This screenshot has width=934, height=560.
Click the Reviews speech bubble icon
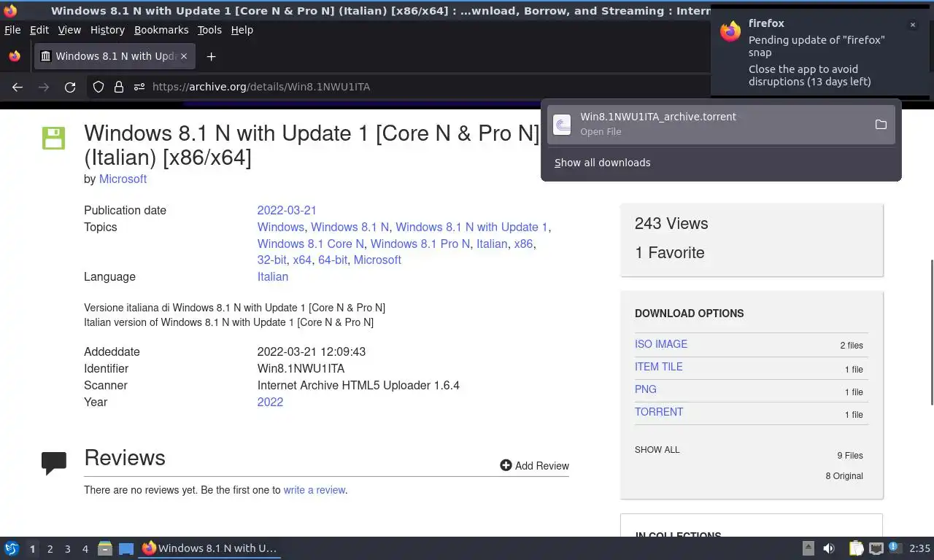pyautogui.click(x=54, y=464)
